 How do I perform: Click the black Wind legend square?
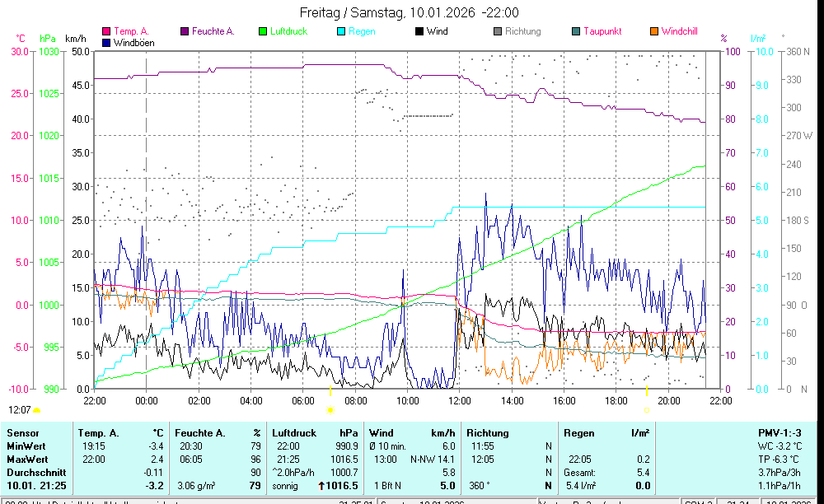click(419, 32)
